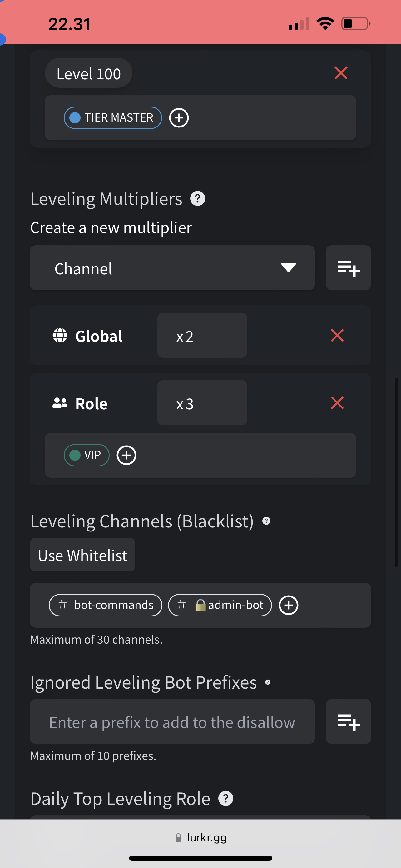401x868 pixels.
Task: Click the VIP role chip
Action: 87,455
